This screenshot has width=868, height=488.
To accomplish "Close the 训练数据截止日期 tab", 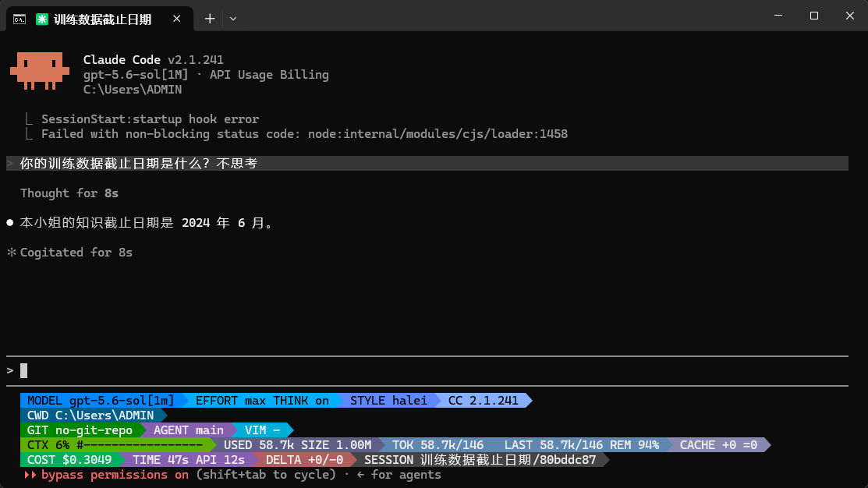I will tap(176, 19).
